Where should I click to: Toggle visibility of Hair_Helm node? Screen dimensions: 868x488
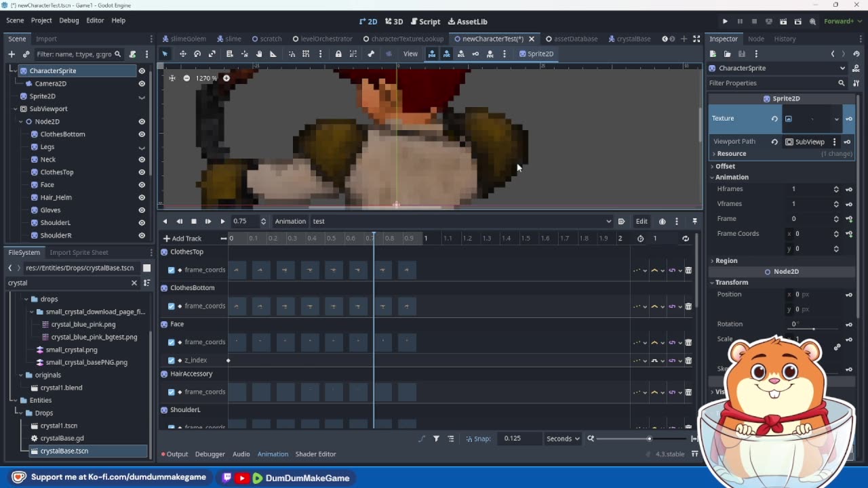point(142,197)
